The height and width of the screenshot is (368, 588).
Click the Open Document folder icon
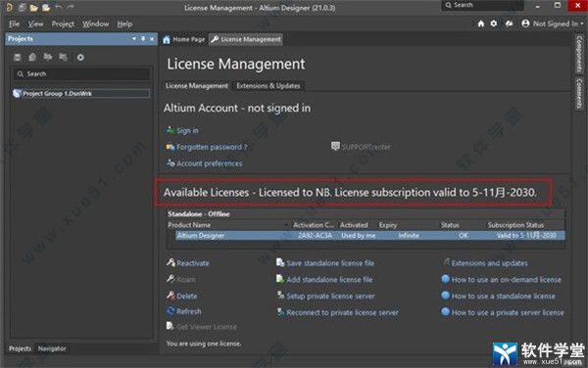click(x=34, y=7)
